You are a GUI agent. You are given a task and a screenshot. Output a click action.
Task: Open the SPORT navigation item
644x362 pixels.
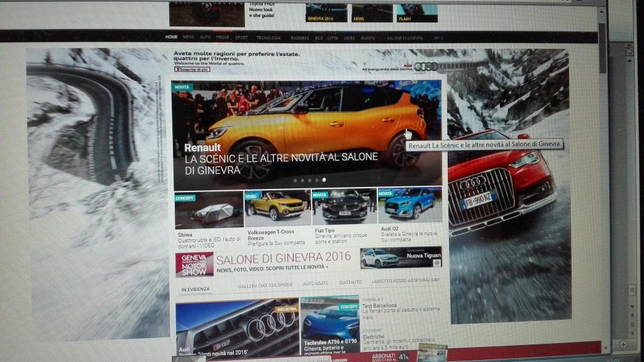click(x=241, y=37)
